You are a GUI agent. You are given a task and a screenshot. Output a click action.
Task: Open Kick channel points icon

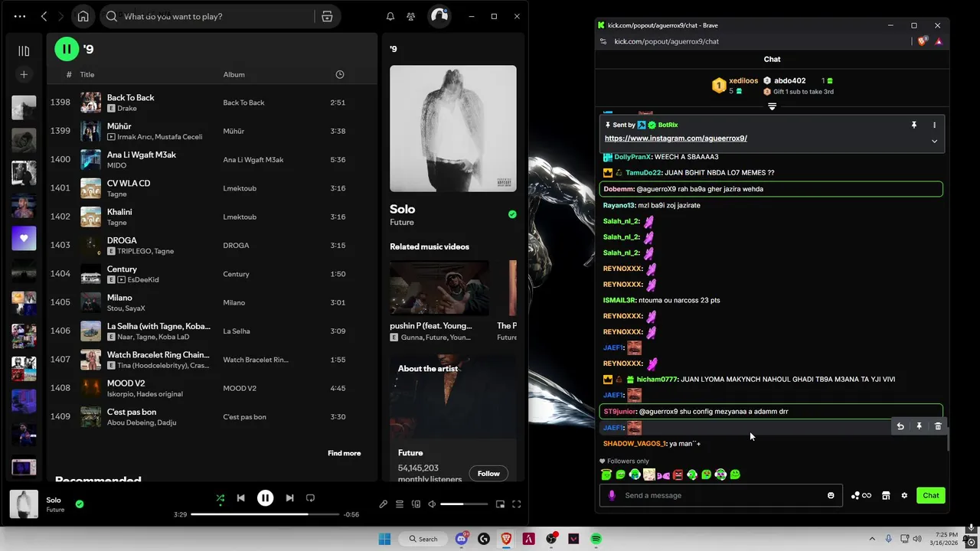tap(861, 495)
